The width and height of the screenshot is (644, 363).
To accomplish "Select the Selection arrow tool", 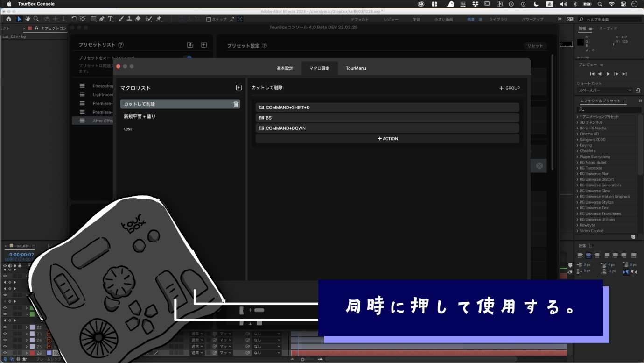I will (x=19, y=19).
